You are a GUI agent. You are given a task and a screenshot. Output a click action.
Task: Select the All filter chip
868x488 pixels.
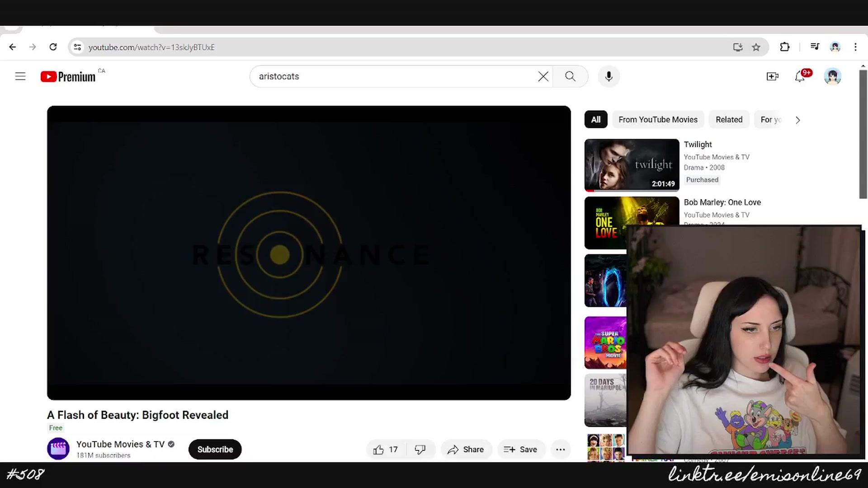(x=596, y=120)
